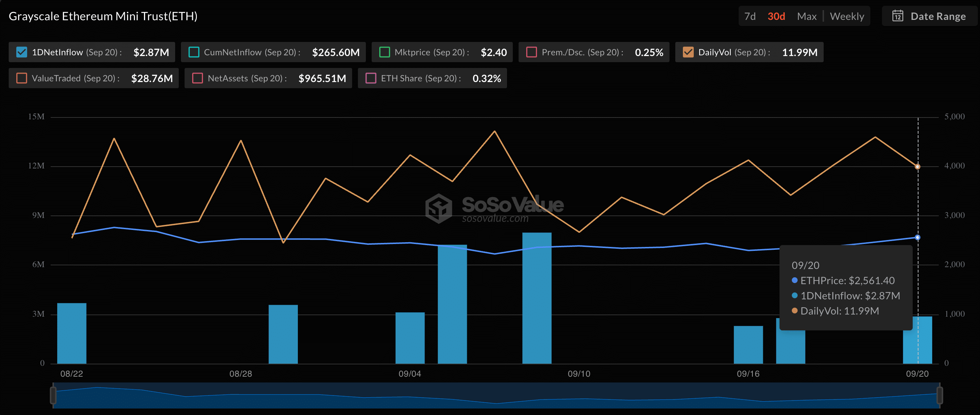Image resolution: width=980 pixels, height=415 pixels.
Task: Click the 09/04 x-axis date label
Action: click(410, 373)
